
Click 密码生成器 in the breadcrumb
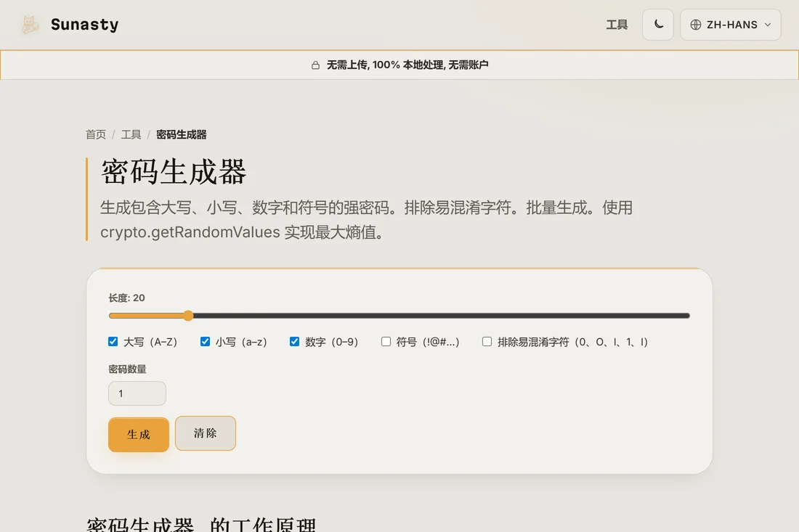(182, 134)
